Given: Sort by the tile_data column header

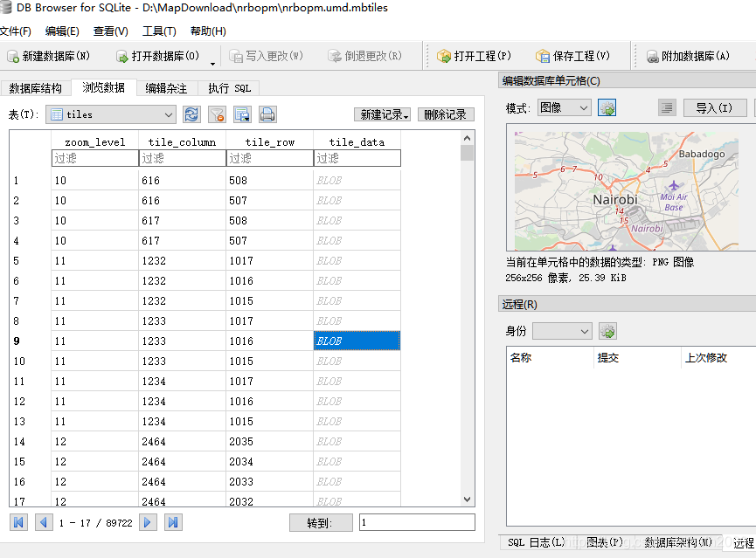Looking at the screenshot, I should tap(357, 142).
